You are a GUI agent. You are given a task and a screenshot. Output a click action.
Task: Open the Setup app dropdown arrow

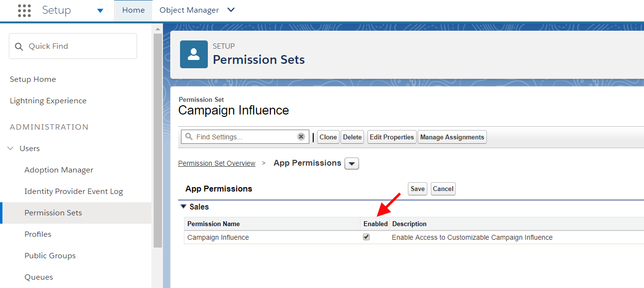(101, 10)
